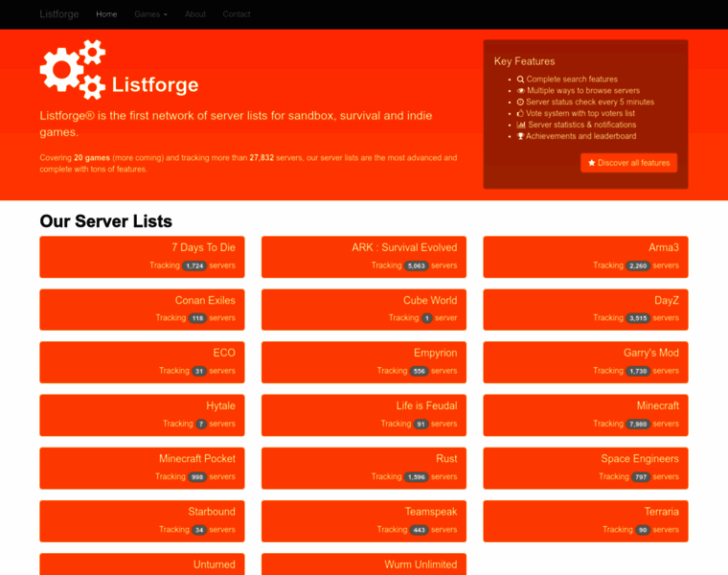The height and width of the screenshot is (575, 728).
Task: Open the About page
Action: click(x=195, y=14)
